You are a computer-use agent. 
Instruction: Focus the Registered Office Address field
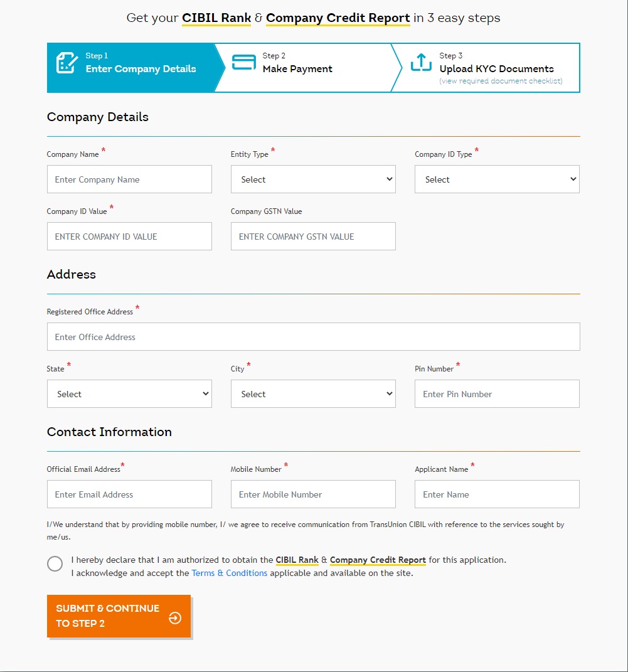[313, 337]
